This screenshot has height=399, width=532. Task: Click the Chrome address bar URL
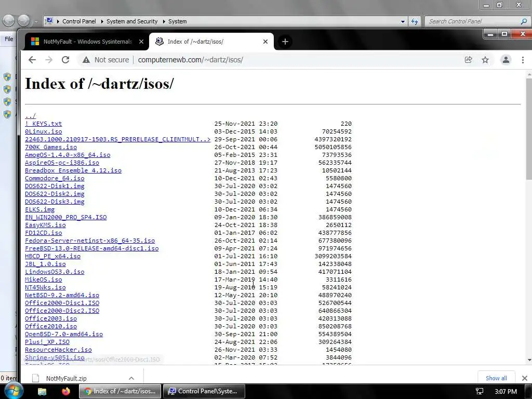click(190, 60)
